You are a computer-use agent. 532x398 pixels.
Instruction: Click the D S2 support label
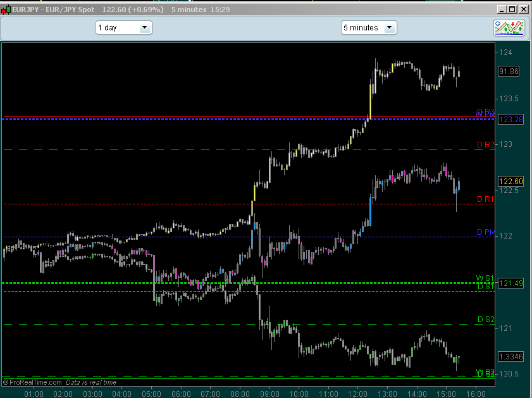pos(486,320)
